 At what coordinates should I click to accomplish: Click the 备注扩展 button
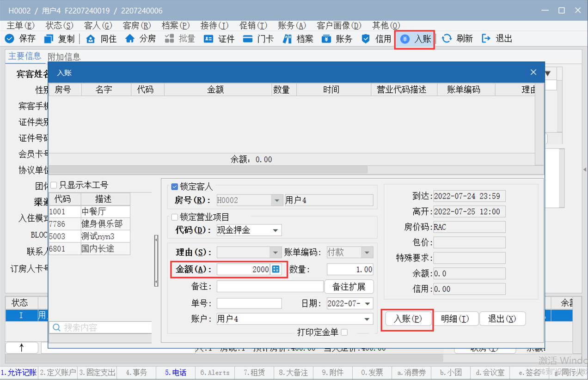pos(349,287)
